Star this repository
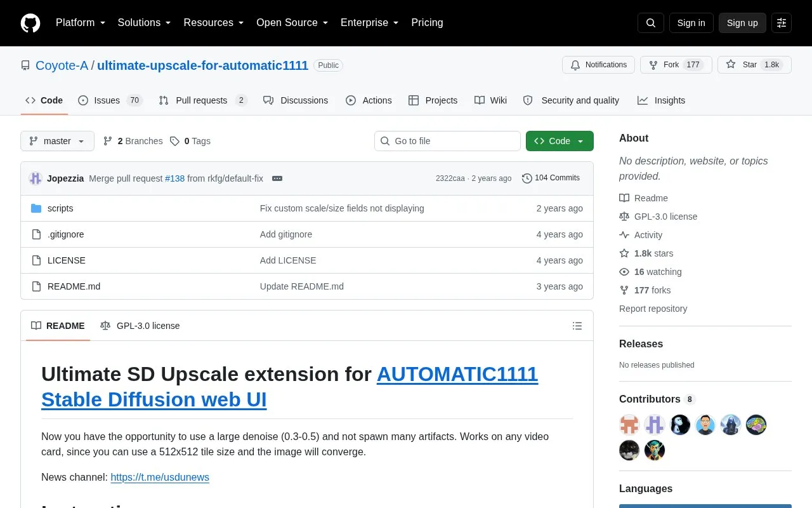Image resolution: width=812 pixels, height=508 pixels. coord(754,65)
